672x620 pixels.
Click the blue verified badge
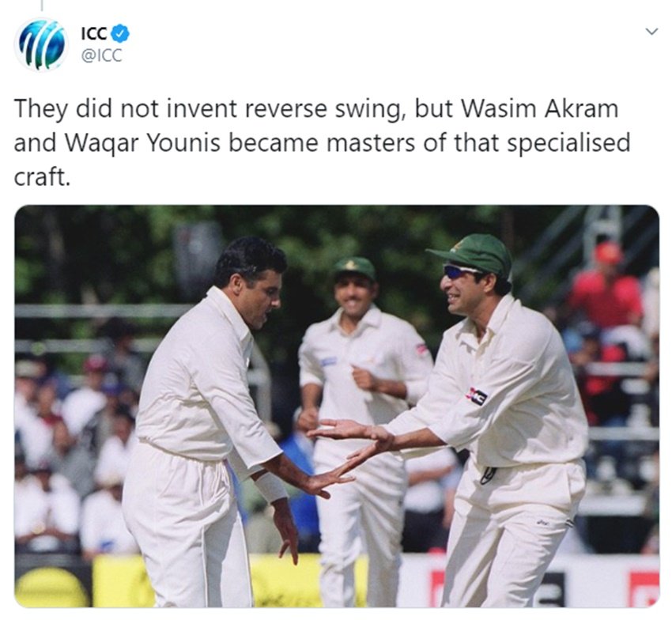(x=121, y=34)
